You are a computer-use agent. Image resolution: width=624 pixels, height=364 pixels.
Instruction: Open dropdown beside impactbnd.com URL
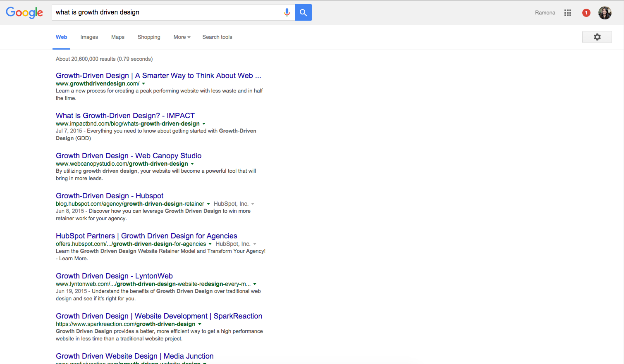204,124
